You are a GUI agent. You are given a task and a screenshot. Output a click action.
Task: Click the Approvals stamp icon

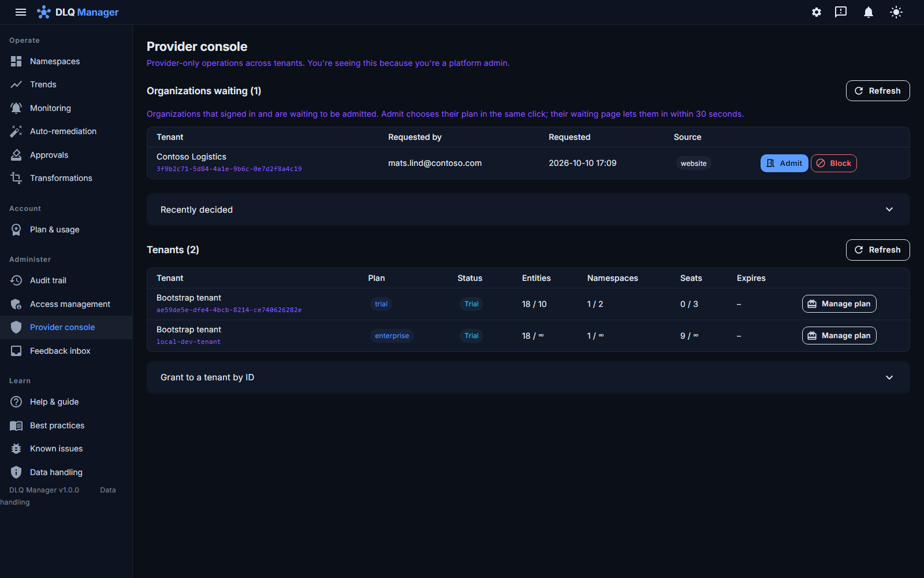tap(16, 155)
